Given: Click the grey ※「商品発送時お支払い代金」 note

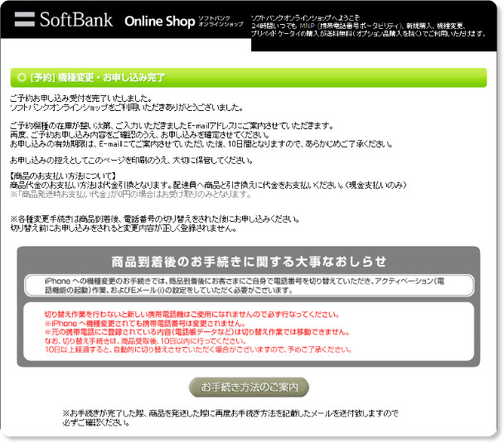Looking at the screenshot, I should 130,195.
